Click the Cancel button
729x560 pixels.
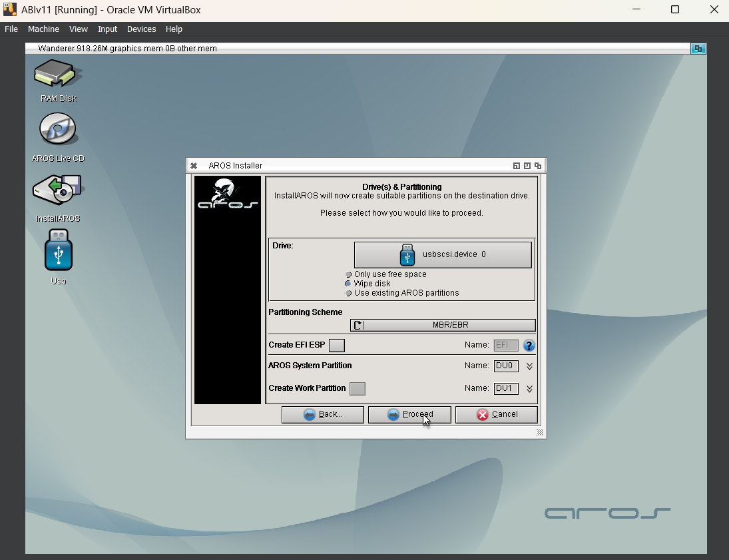pos(497,414)
